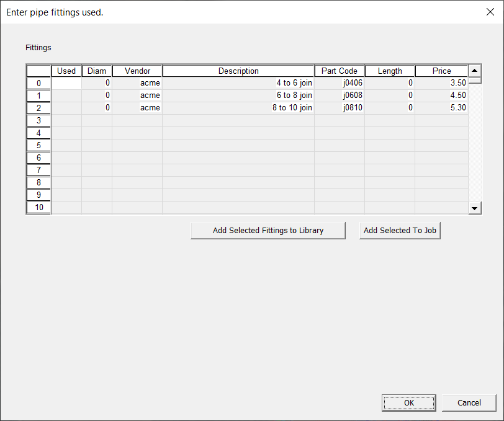The height and width of the screenshot is (421, 504).
Task: Select the Vendor column header
Action: coord(137,71)
